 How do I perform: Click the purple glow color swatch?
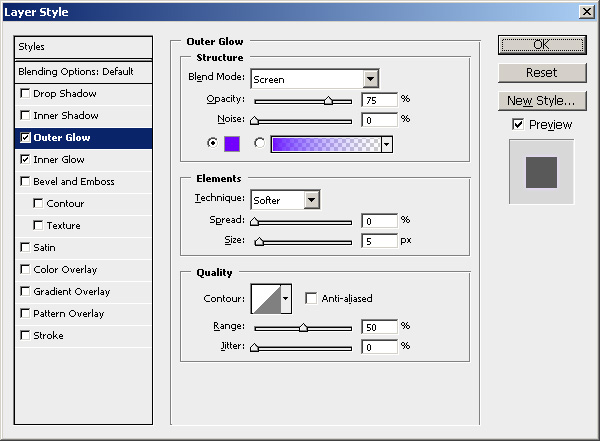pyautogui.click(x=232, y=144)
